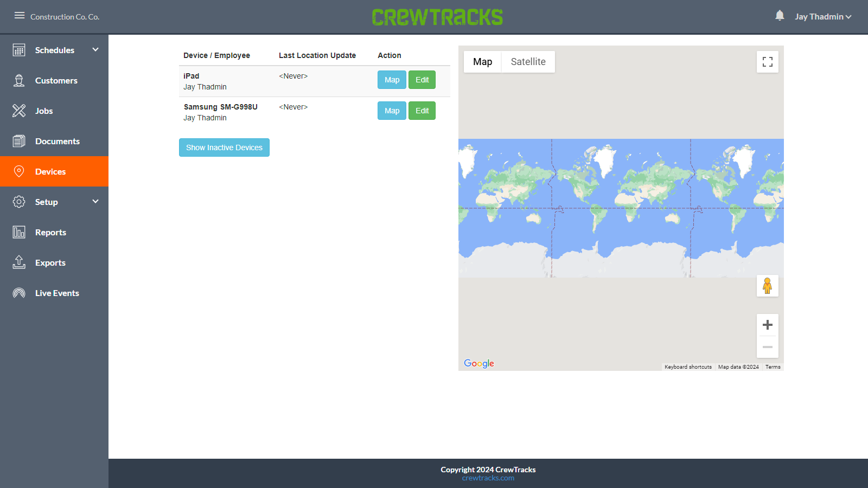Click Jay Thadmin under the iPad
The height and width of the screenshot is (488, 868).
[x=205, y=87]
